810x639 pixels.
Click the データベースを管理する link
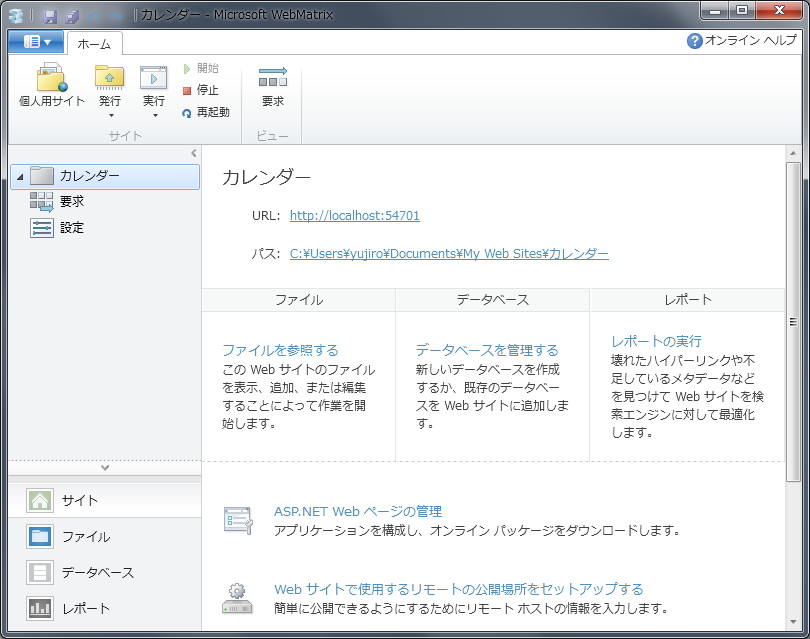[490, 350]
